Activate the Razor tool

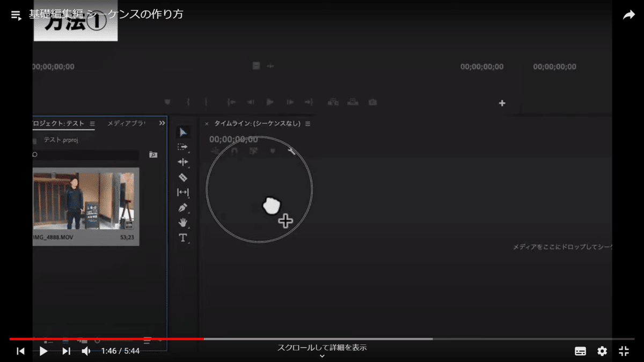(x=182, y=177)
